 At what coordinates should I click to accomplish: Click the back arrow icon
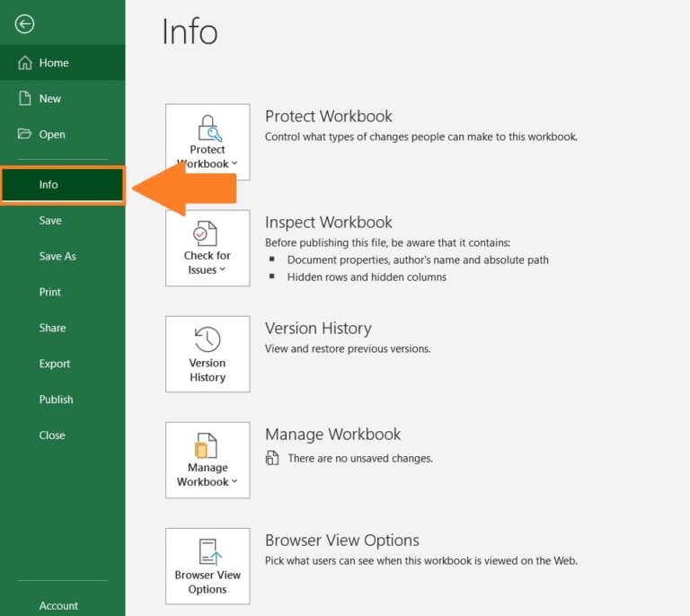(24, 24)
